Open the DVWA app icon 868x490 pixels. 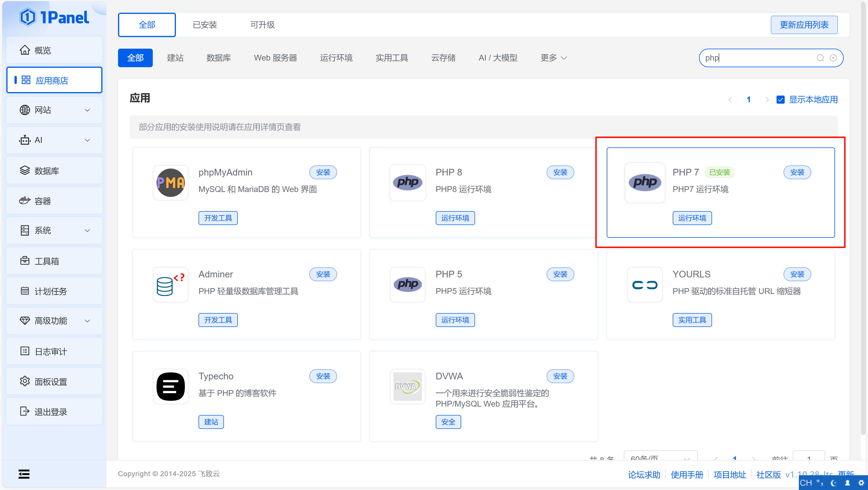[407, 387]
